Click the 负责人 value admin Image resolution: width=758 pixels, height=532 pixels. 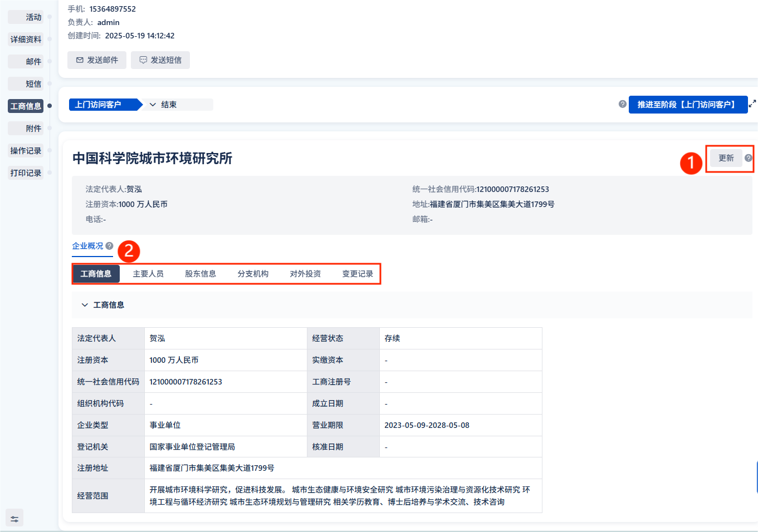tap(108, 22)
